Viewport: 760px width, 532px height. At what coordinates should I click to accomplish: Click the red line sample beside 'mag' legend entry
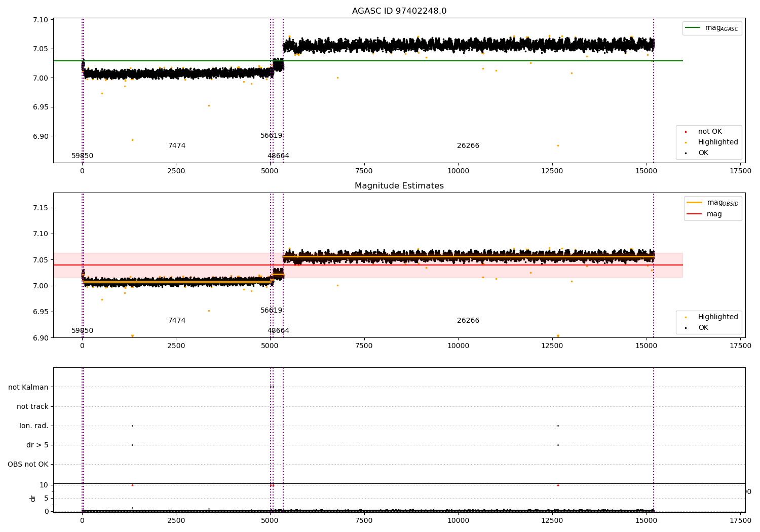(x=694, y=214)
